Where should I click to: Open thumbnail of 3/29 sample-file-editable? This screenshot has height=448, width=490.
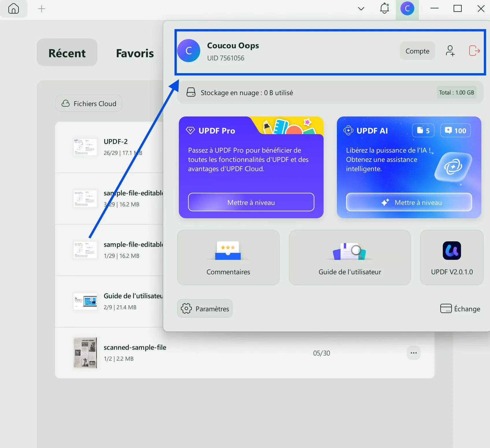pyautogui.click(x=85, y=199)
